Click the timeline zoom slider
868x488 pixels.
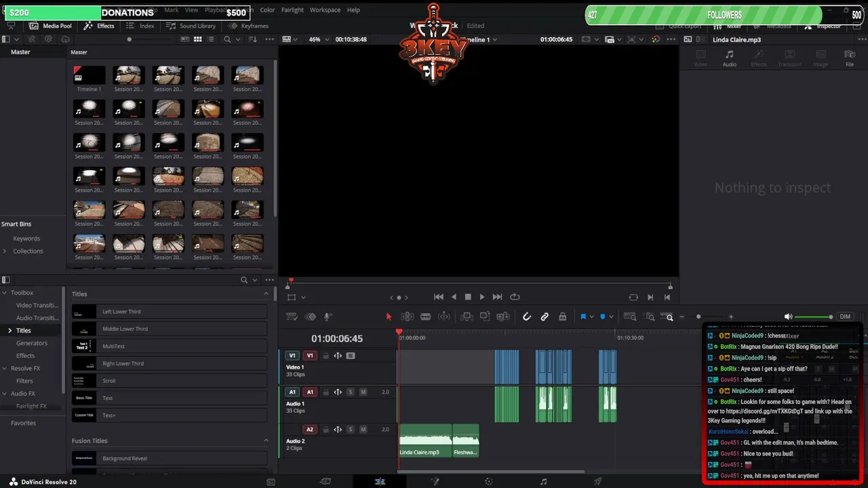click(x=706, y=317)
